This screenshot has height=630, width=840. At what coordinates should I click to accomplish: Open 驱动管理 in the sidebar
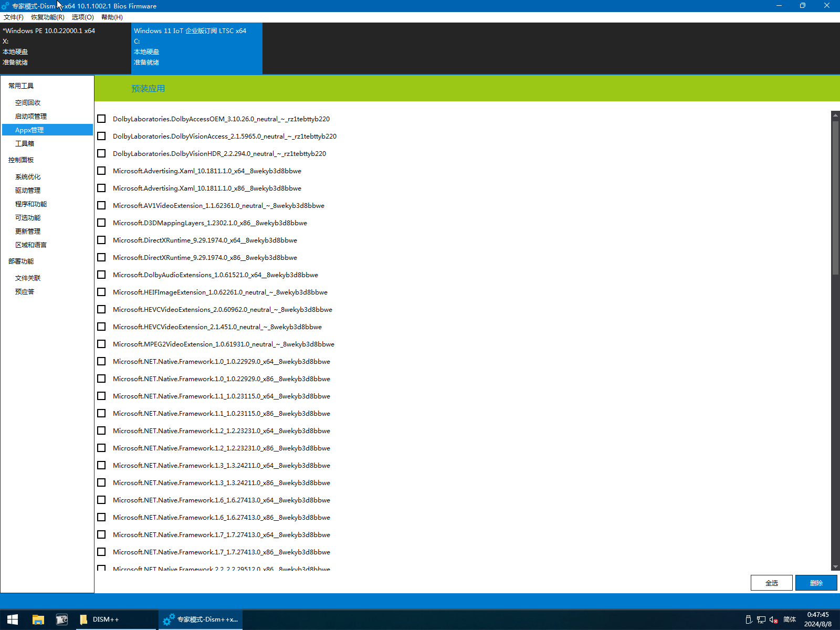[28, 191]
